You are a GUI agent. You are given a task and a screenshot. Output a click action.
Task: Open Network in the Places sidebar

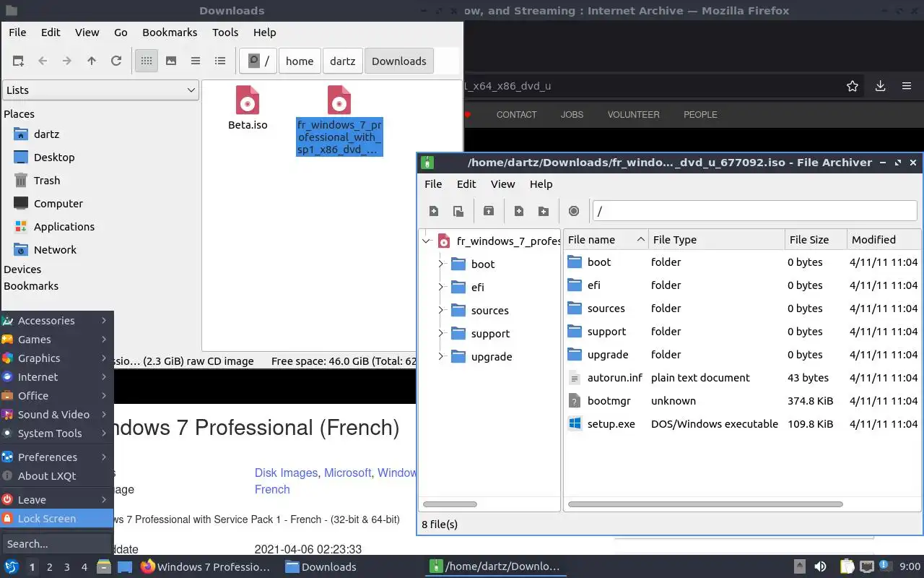pyautogui.click(x=55, y=250)
